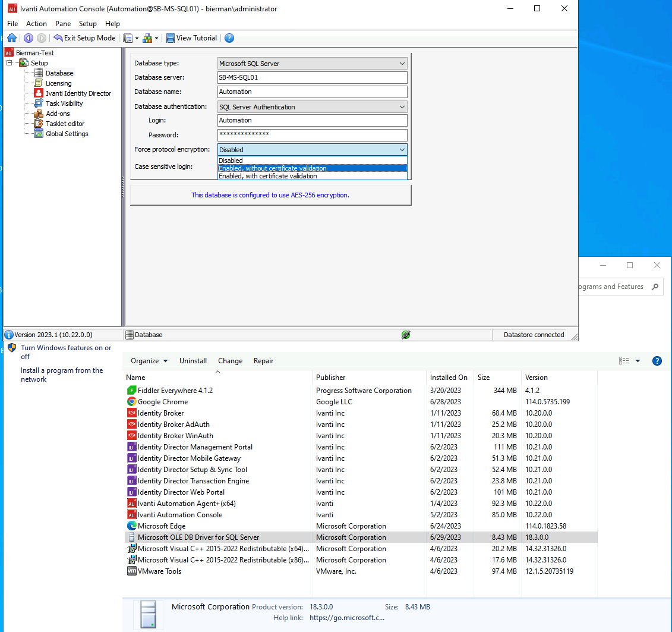Viewport: 672px width, 632px height.
Task: Select the Disabled encryption option in list
Action: point(313,161)
